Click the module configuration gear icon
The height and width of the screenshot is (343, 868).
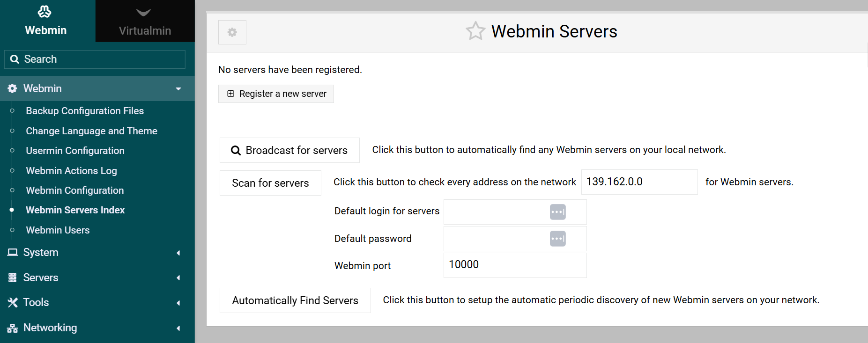click(x=232, y=32)
